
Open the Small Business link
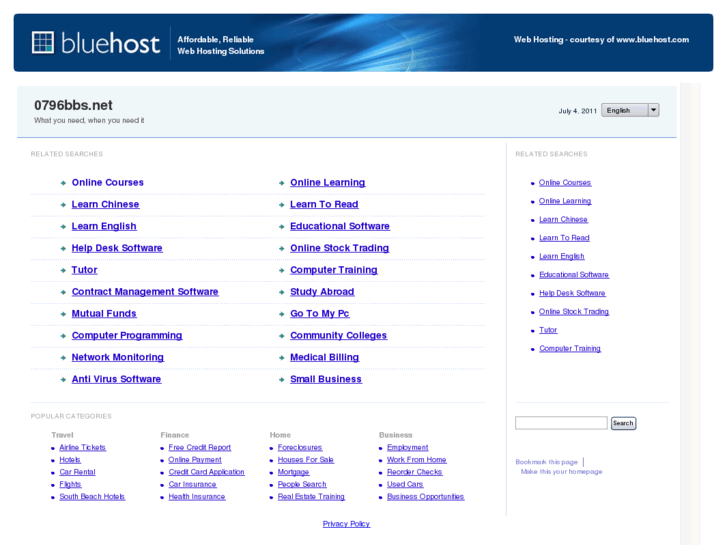(325, 379)
